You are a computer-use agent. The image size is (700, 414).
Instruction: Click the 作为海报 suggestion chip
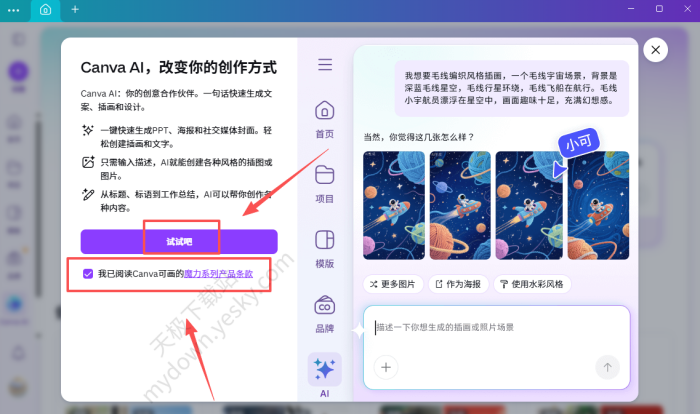pyautogui.click(x=458, y=284)
